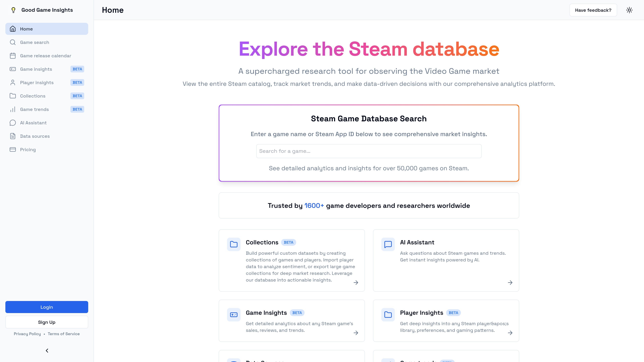The width and height of the screenshot is (644, 362).
Task: Click the lightbulb logo icon
Action: pyautogui.click(x=13, y=10)
